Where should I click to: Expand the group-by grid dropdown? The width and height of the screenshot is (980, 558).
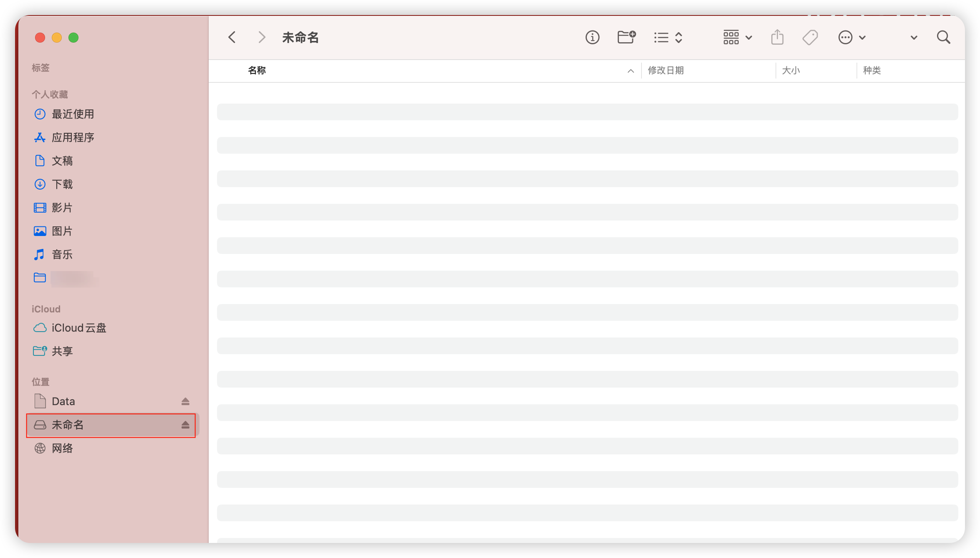point(738,38)
